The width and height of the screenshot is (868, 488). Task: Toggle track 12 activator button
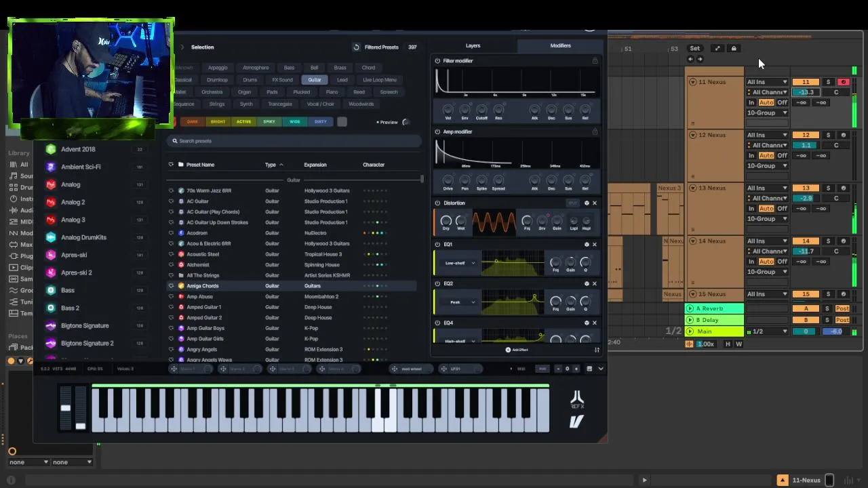point(806,135)
